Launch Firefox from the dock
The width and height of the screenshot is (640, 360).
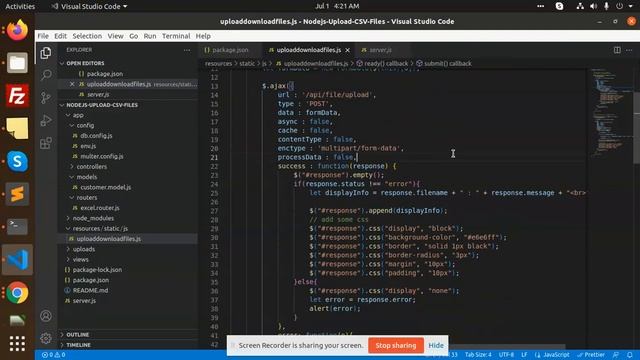[17, 30]
